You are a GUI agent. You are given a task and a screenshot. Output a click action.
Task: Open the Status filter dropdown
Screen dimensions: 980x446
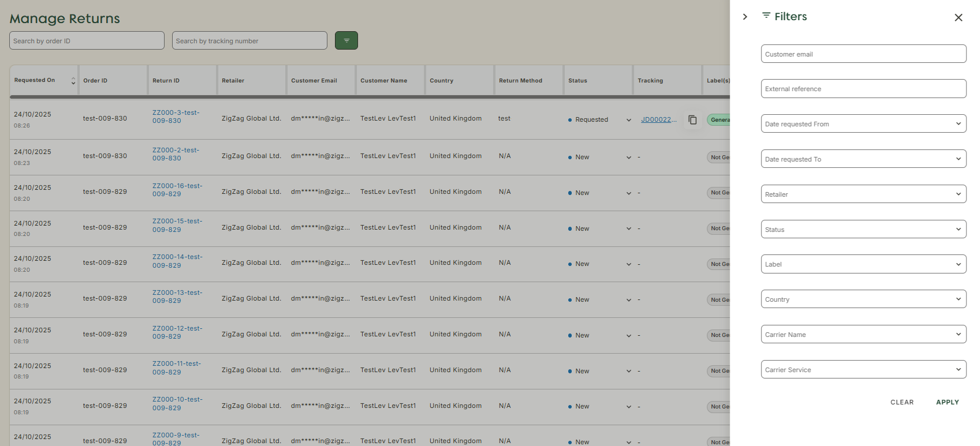click(x=863, y=229)
